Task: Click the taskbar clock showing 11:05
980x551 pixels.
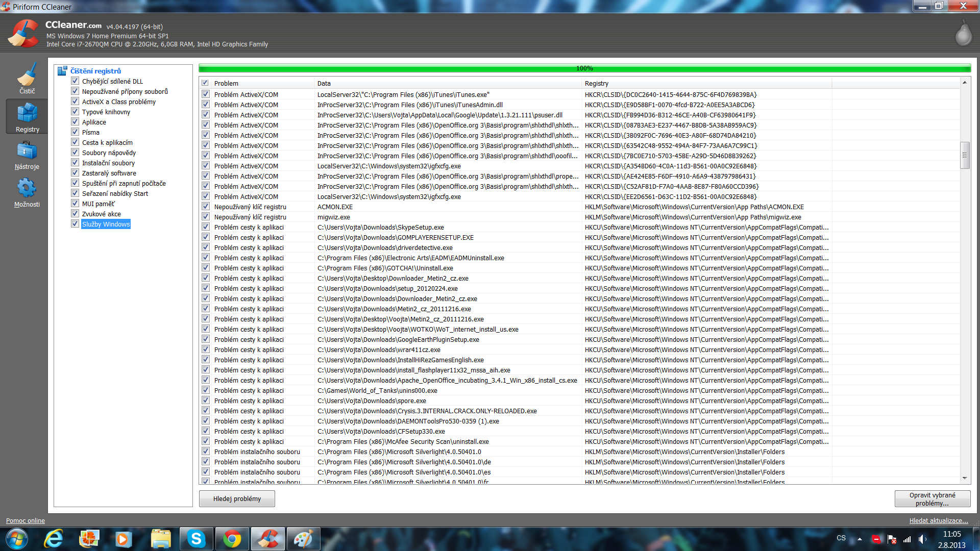Action: (x=952, y=534)
